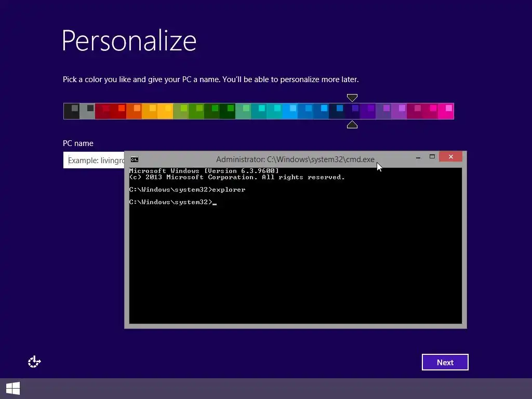Screen dimensions: 532x399
Task: Choose the sky blue swatch
Action: tap(290, 111)
